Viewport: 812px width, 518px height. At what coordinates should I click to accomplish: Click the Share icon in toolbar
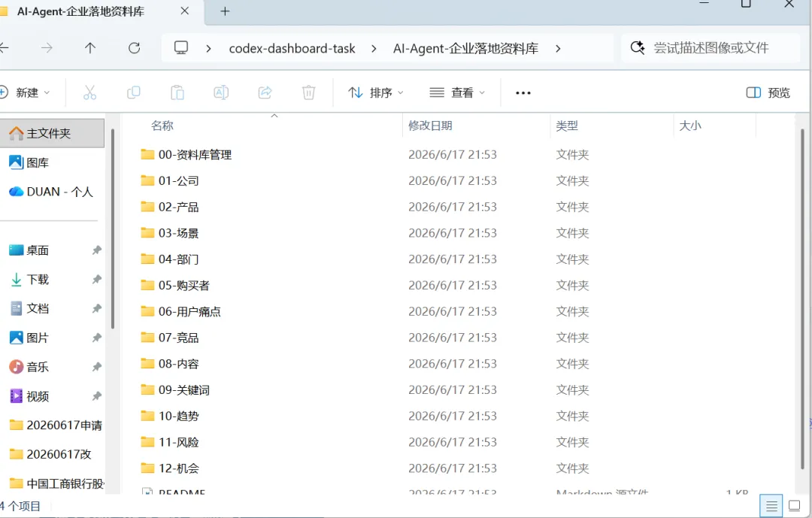(265, 92)
